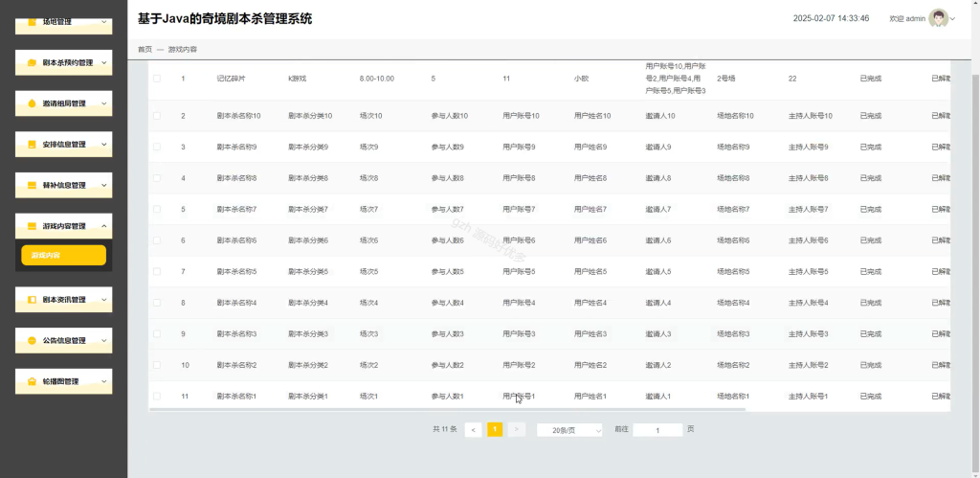
Task: Click the 邀请人8 cell
Action: pos(658,178)
